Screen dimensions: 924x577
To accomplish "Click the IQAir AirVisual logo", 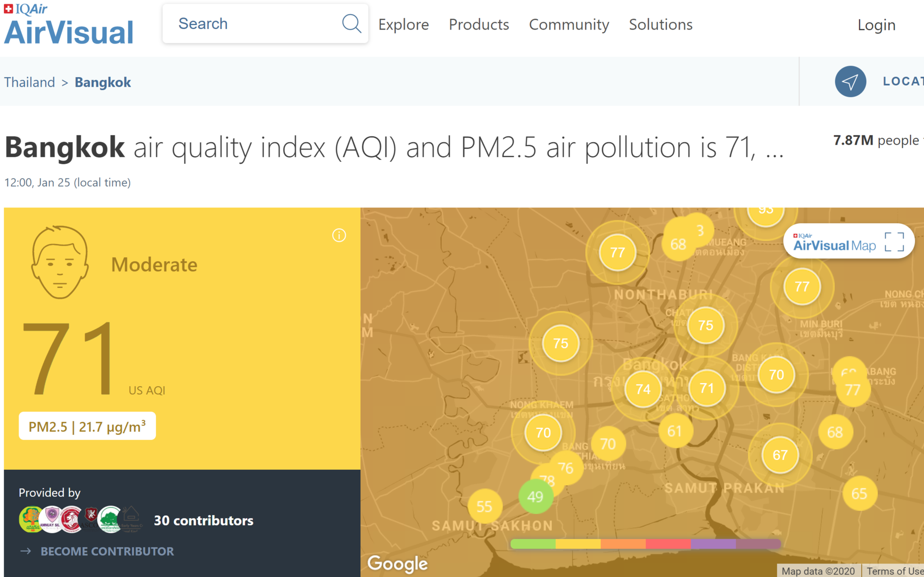I will click(69, 24).
